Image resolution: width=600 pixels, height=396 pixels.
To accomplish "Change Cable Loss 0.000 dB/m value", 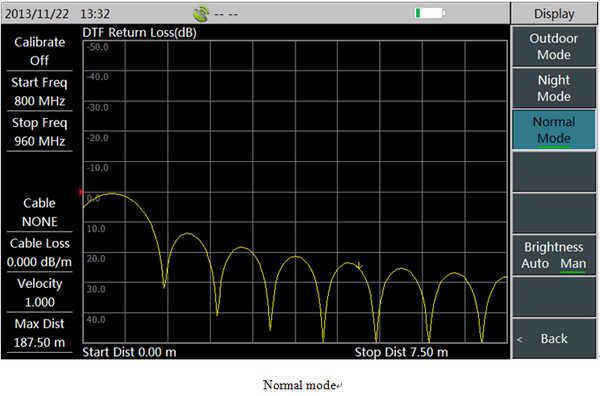I will pyautogui.click(x=39, y=253).
